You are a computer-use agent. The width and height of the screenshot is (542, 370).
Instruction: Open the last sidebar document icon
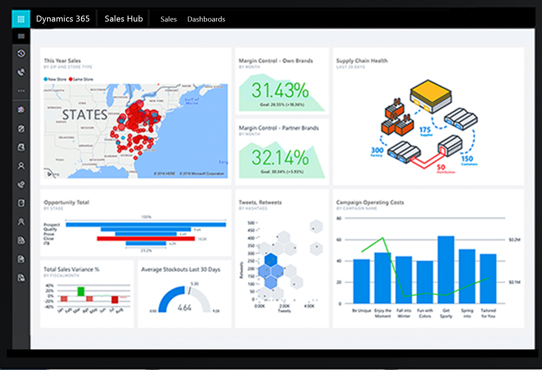21,278
